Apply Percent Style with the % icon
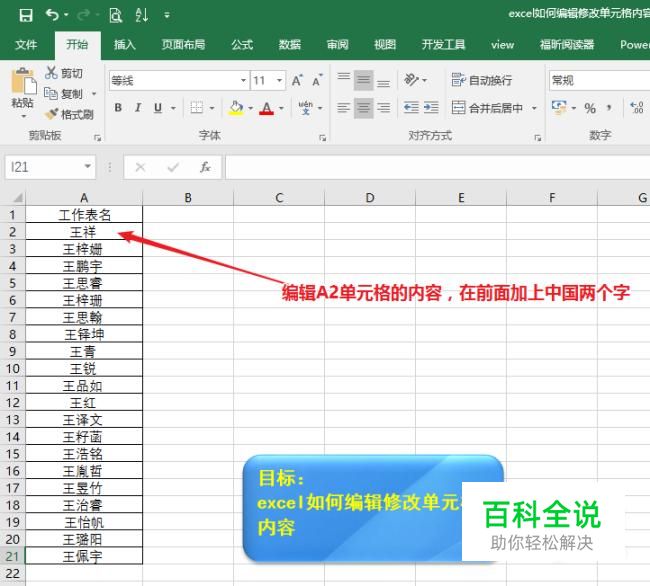The image size is (650, 586). 590,108
